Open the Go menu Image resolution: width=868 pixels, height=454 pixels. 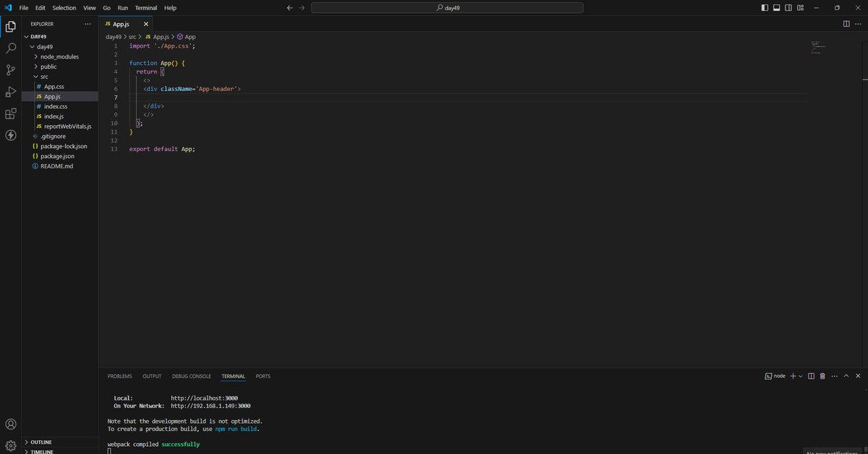[106, 8]
